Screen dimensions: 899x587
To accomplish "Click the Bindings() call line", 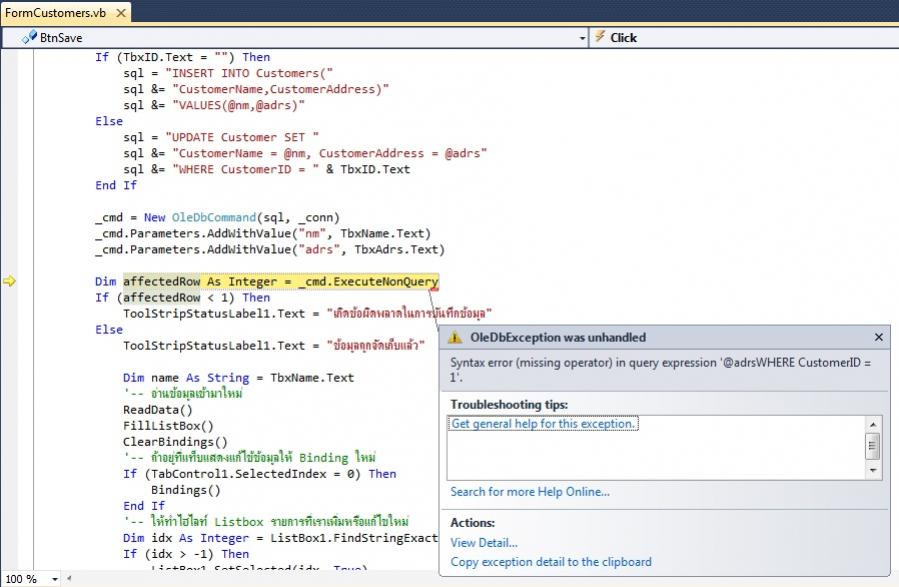I will 186,490.
